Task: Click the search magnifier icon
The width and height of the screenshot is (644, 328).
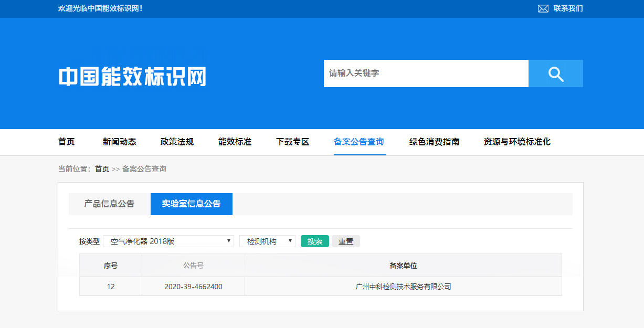Action: click(x=555, y=73)
